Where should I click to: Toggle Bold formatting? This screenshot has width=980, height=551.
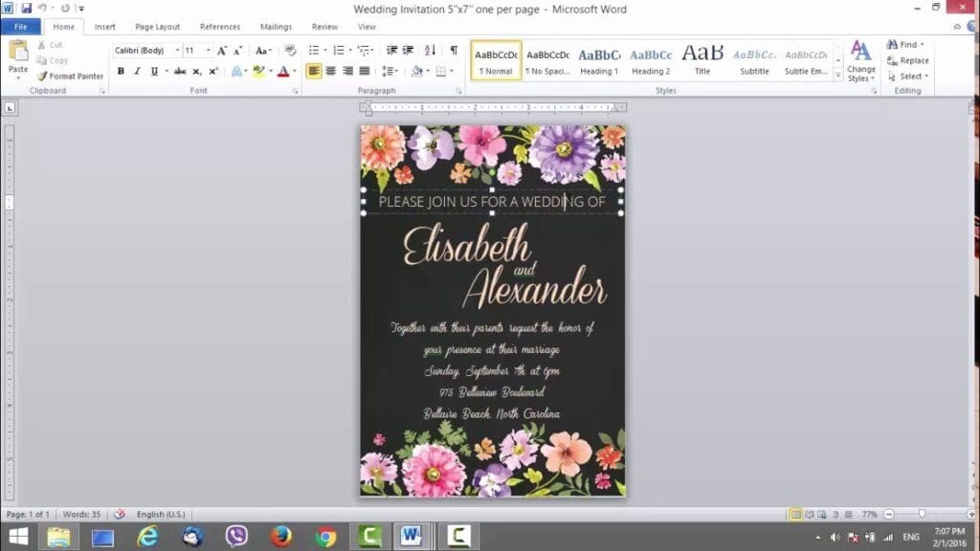[x=121, y=70]
